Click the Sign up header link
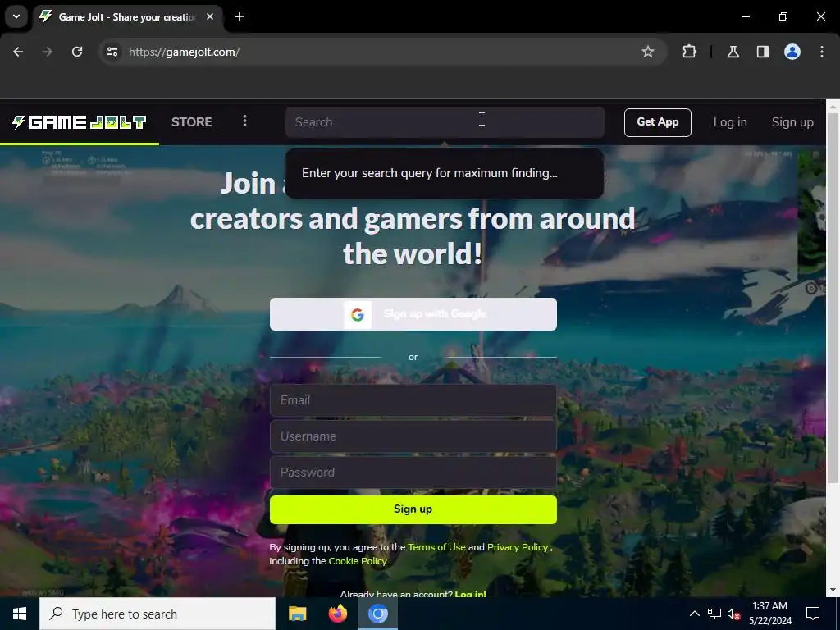The height and width of the screenshot is (630, 840). [792, 122]
